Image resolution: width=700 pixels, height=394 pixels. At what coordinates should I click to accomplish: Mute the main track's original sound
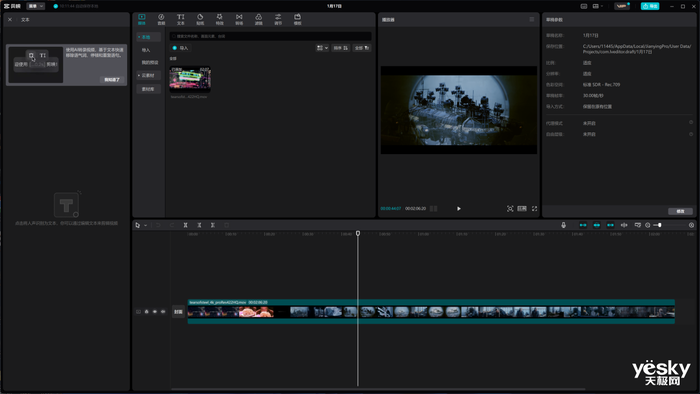click(163, 311)
